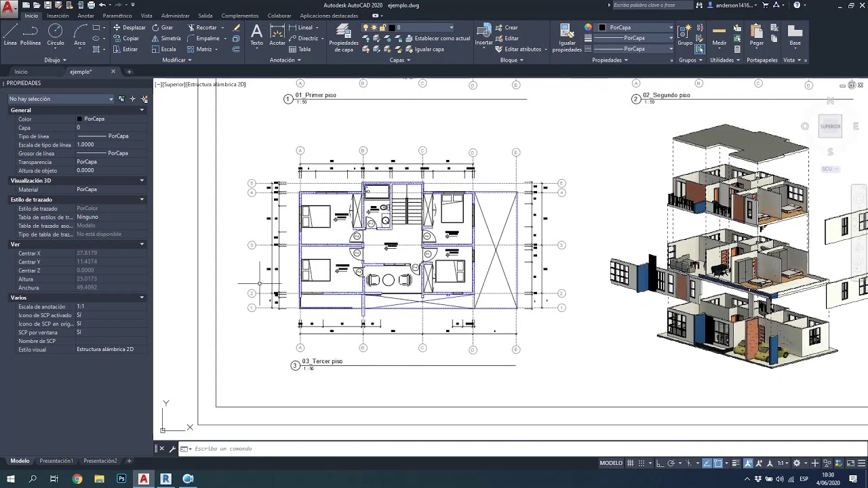Select the Texto annotation tool

click(256, 35)
